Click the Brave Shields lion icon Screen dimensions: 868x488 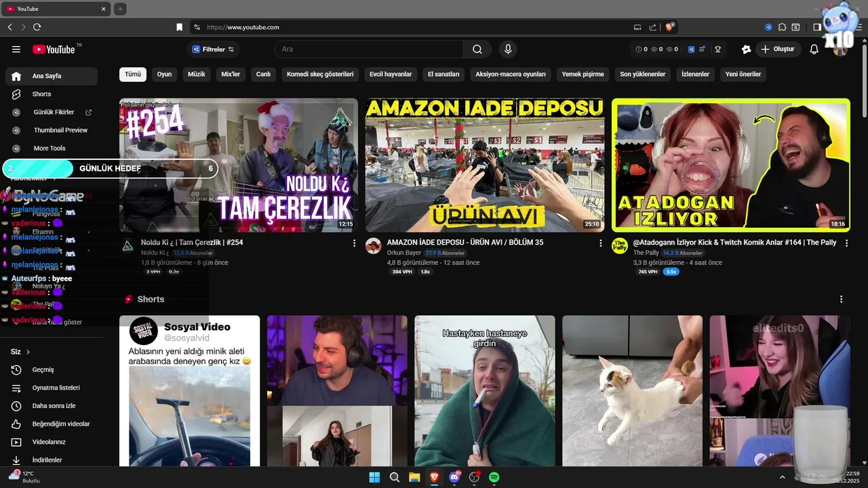pos(670,27)
